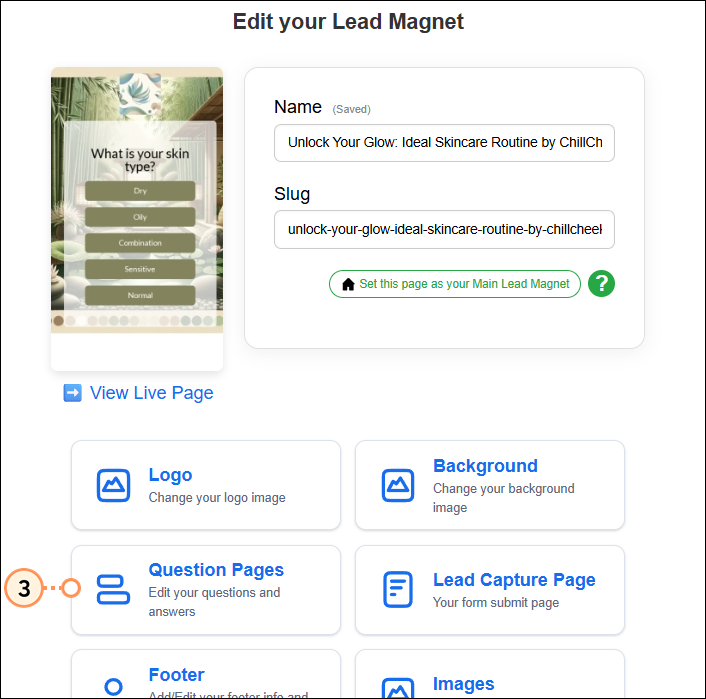The image size is (706, 699).
Task: Click the Question Pages stacked-bars icon
Action: coord(114,590)
